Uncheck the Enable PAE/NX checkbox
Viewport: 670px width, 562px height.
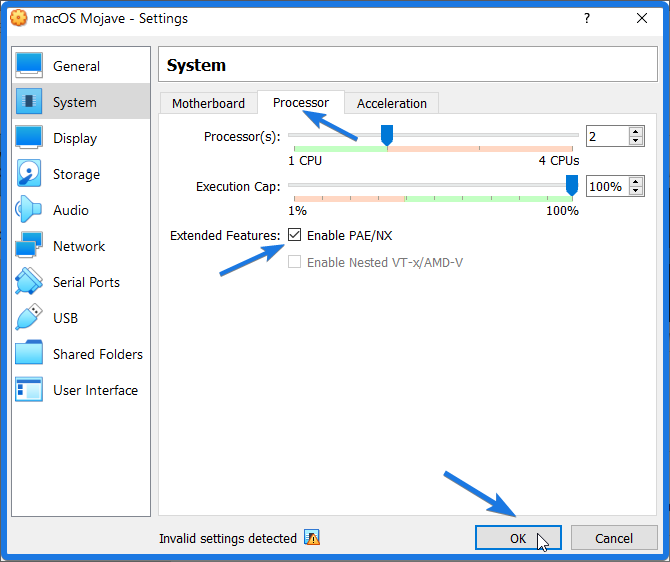294,235
